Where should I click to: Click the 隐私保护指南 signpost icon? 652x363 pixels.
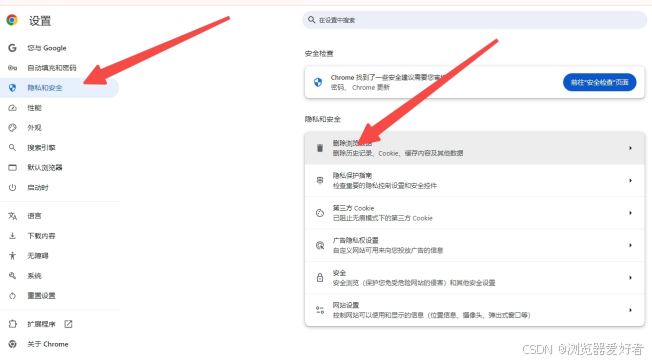point(320,180)
